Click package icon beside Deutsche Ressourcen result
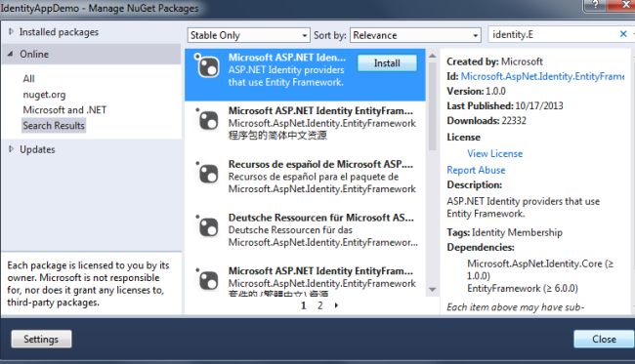 207,227
